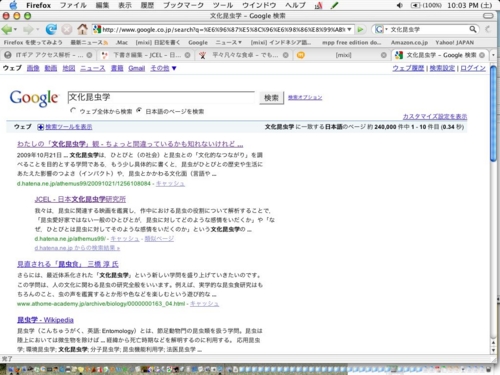Open the search engine selector dropdown
500x375 pixels.
click(386, 29)
